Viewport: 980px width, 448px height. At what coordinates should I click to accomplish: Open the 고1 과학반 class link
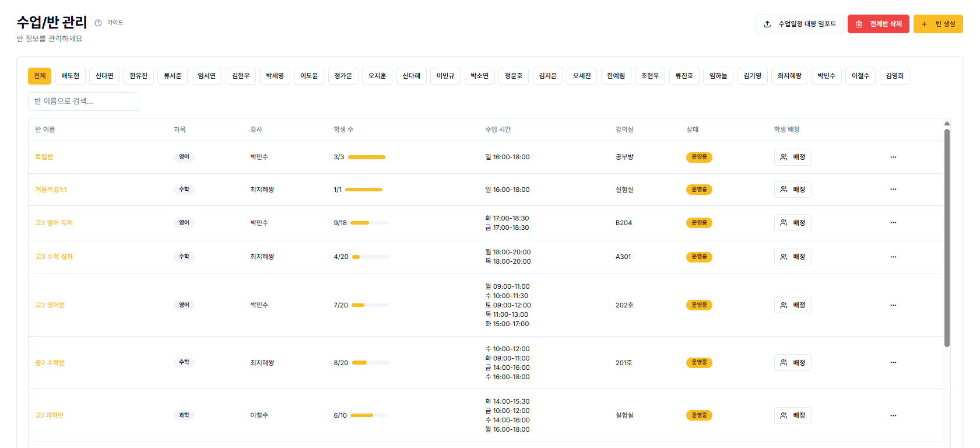[50, 415]
